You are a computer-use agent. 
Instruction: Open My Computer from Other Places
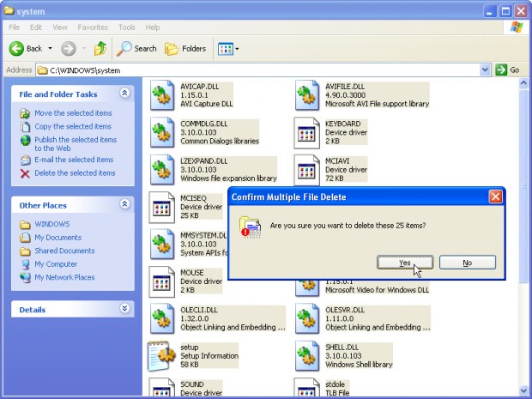[56, 264]
